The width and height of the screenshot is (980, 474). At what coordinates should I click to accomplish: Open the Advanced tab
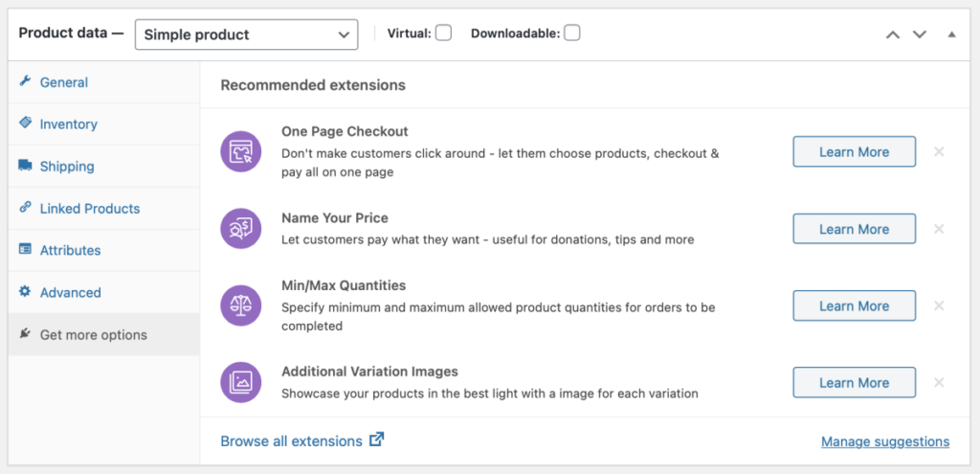(x=103, y=292)
